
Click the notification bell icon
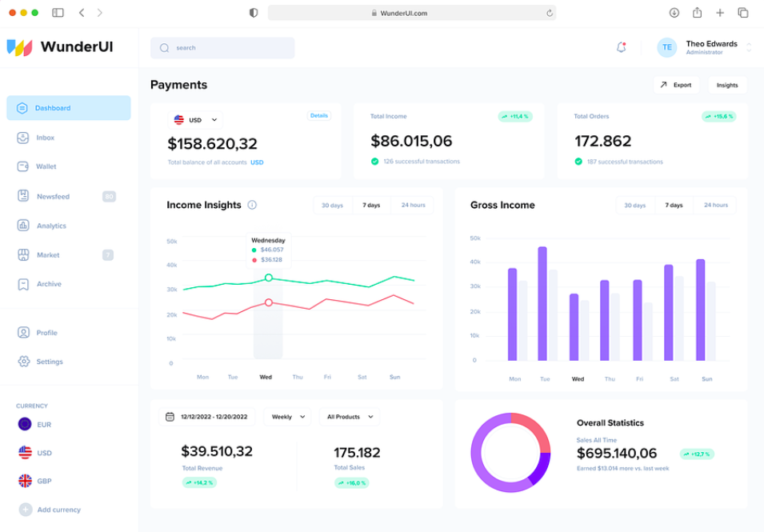point(621,48)
